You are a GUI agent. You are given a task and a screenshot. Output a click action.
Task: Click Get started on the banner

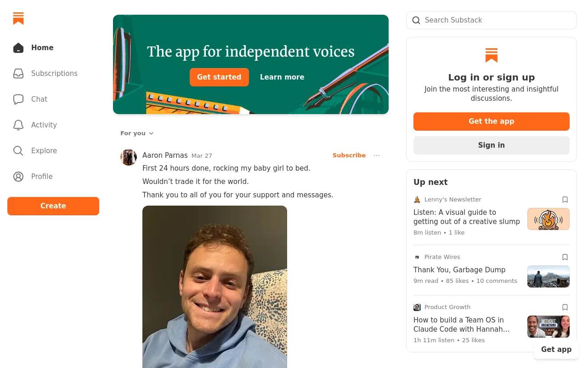219,77
